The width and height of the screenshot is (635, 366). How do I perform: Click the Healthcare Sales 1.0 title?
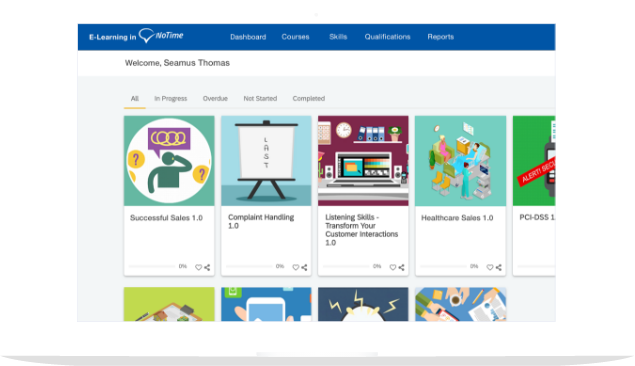(457, 218)
